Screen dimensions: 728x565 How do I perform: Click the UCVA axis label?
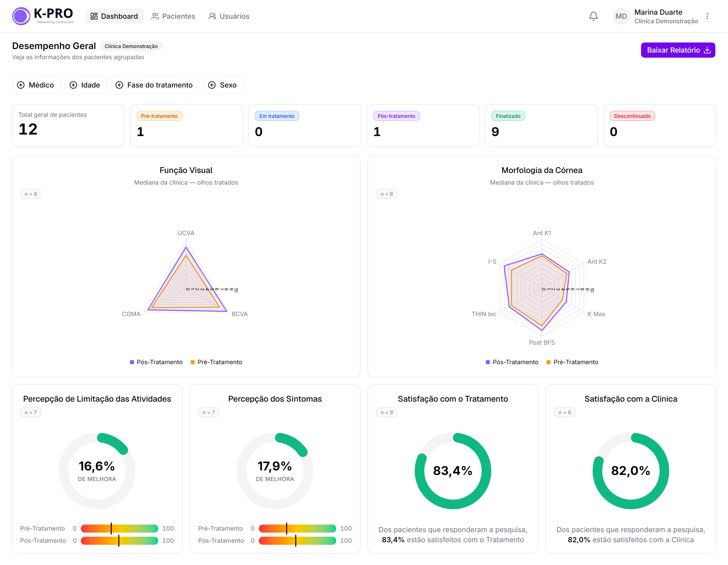(186, 233)
